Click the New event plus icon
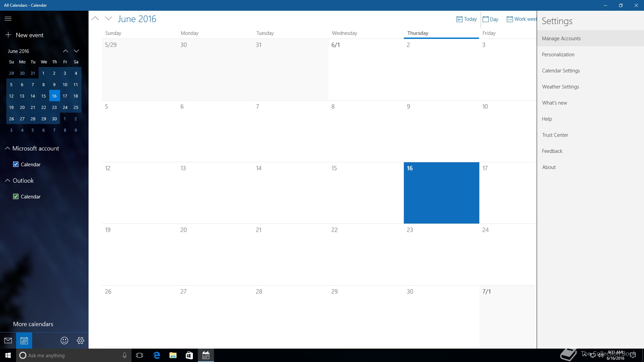This screenshot has width=644, height=362. [x=8, y=35]
